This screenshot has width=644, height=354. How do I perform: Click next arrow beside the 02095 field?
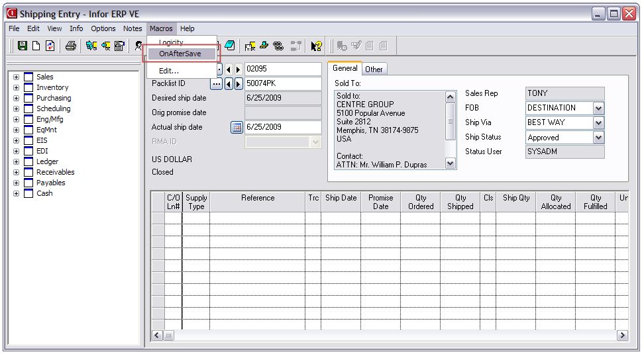(239, 69)
